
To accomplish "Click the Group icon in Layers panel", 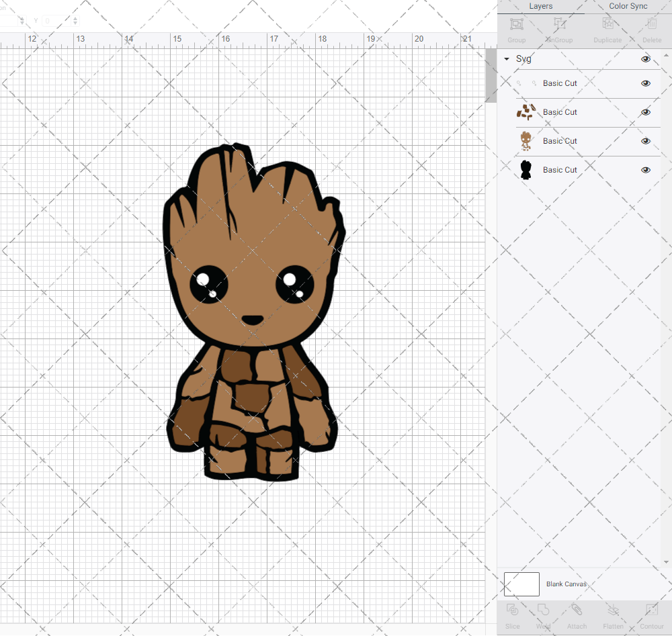I will click(x=516, y=24).
